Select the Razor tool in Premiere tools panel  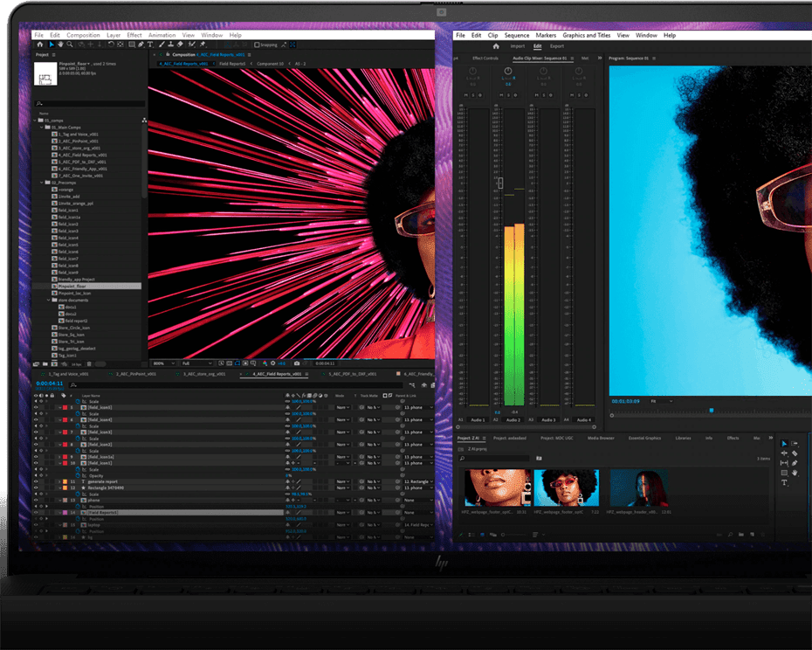[x=795, y=453]
